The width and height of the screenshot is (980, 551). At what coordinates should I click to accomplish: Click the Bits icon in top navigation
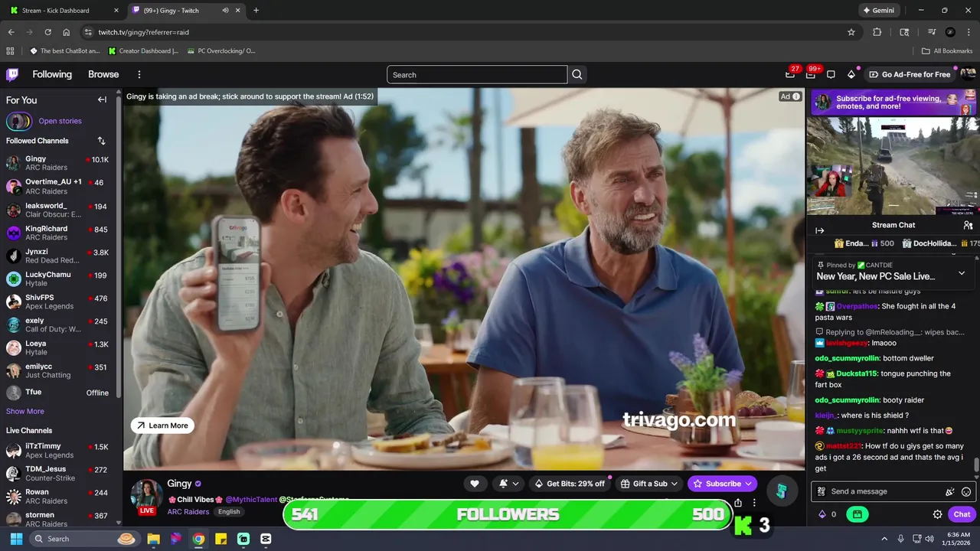click(x=851, y=74)
